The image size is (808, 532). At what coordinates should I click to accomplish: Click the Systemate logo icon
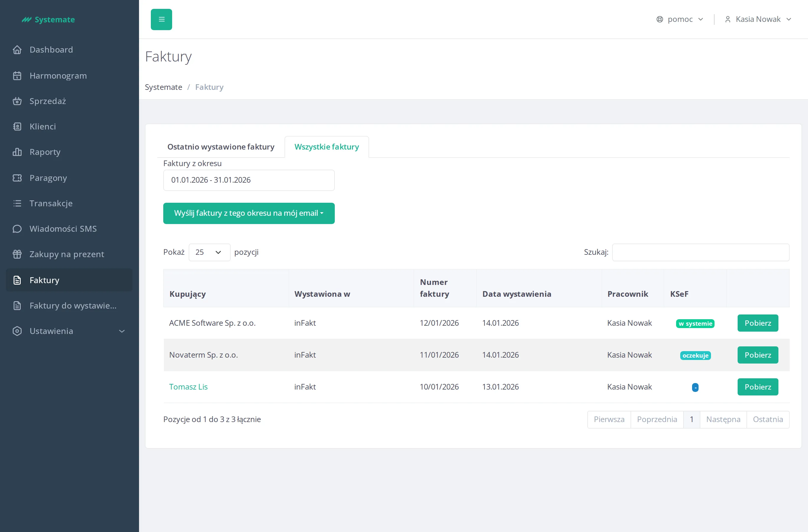27,20
